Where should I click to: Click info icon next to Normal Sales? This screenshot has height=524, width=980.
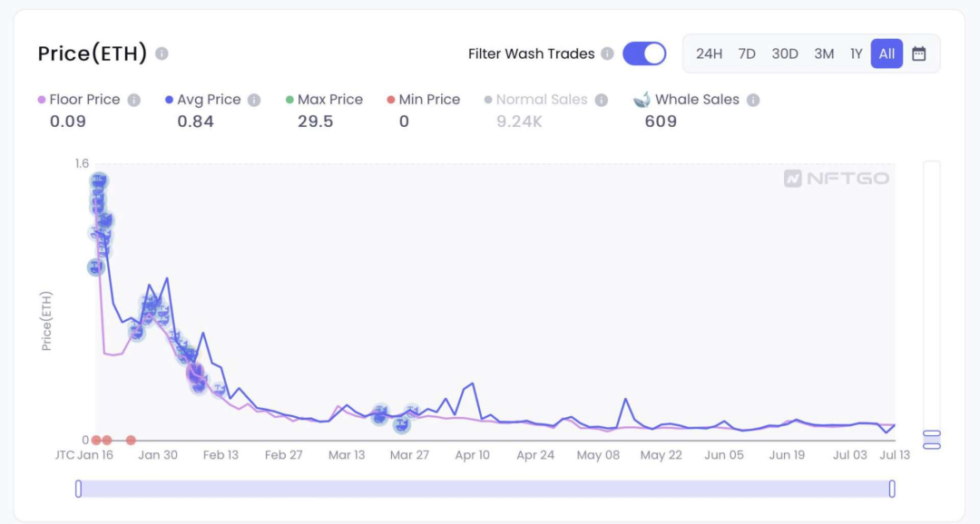(601, 100)
